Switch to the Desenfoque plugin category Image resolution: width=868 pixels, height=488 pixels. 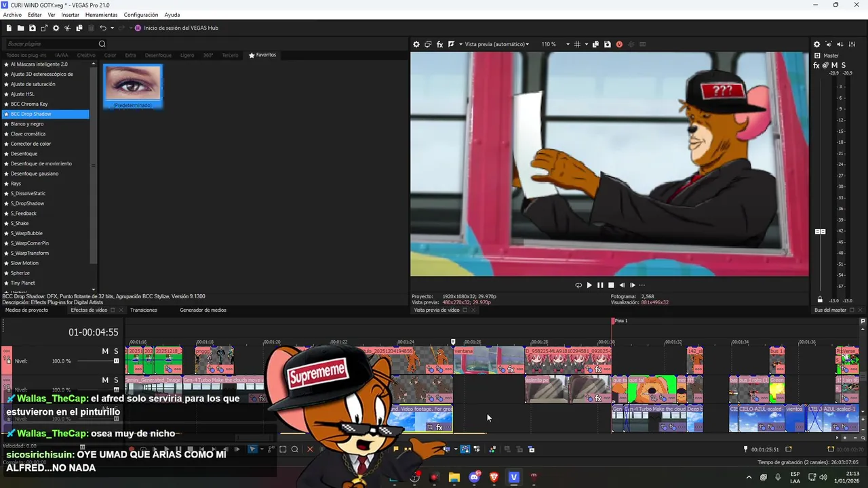pyautogui.click(x=158, y=55)
